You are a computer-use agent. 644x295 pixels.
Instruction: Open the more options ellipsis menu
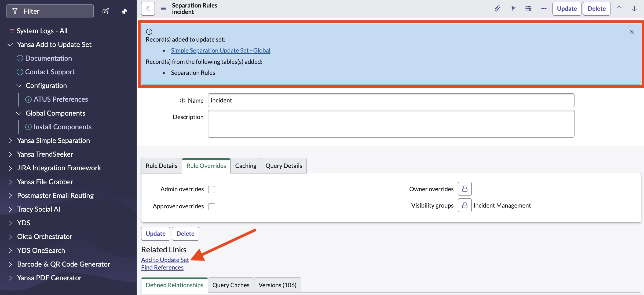coord(544,9)
